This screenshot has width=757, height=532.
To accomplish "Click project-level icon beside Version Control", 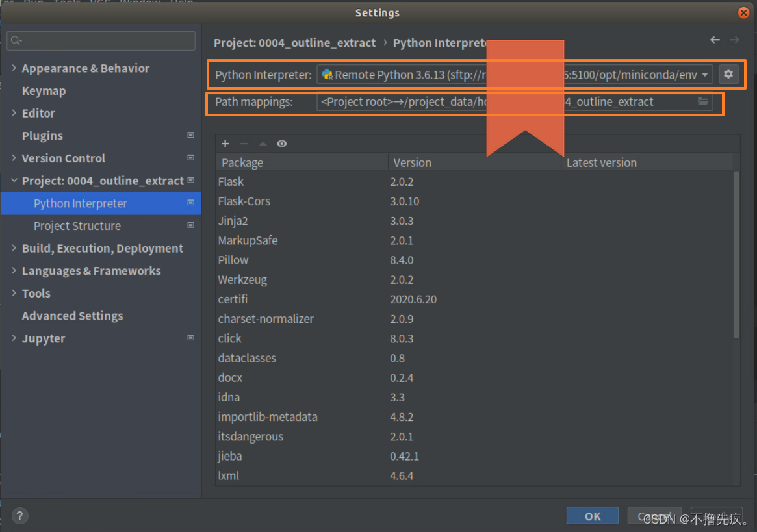I will (190, 158).
